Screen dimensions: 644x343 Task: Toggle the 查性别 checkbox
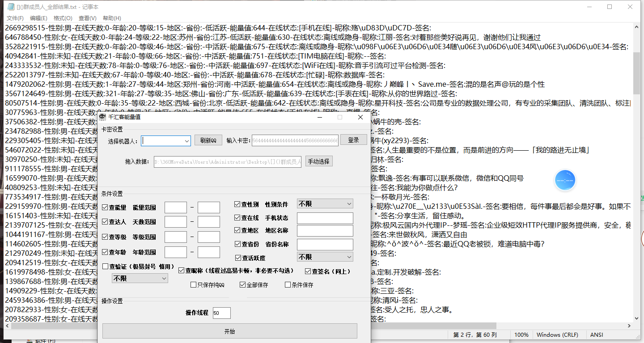tap(237, 204)
